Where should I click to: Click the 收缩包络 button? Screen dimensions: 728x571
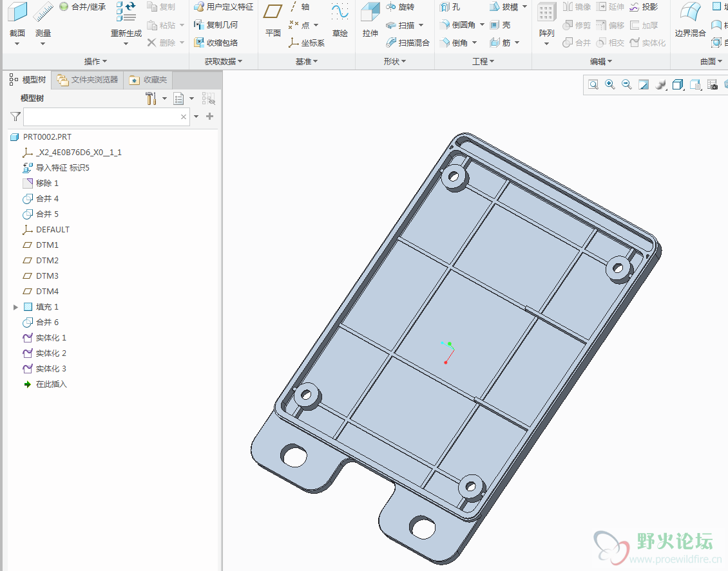pos(216,42)
